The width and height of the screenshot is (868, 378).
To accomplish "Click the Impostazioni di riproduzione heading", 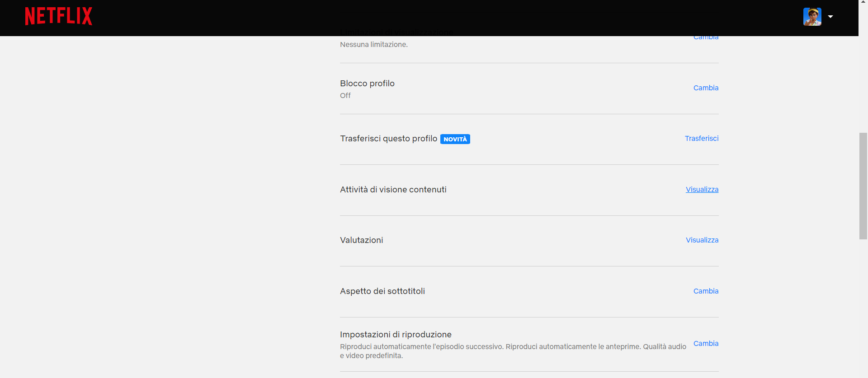I will click(x=396, y=334).
